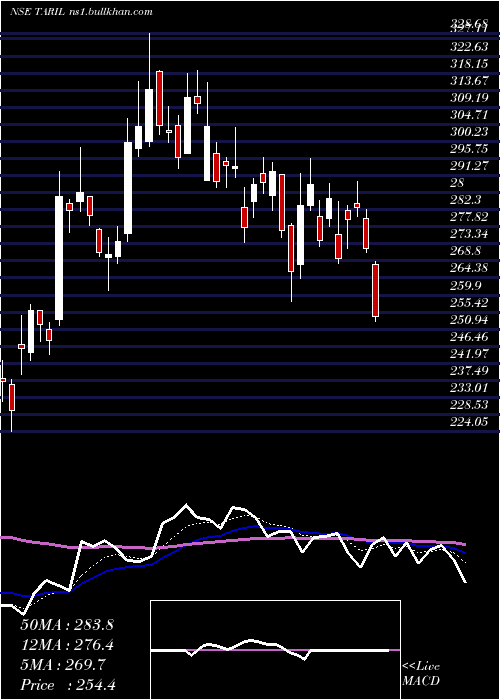Click the tallest white candle near the left
500x700 pixels.
pyautogui.click(x=59, y=258)
